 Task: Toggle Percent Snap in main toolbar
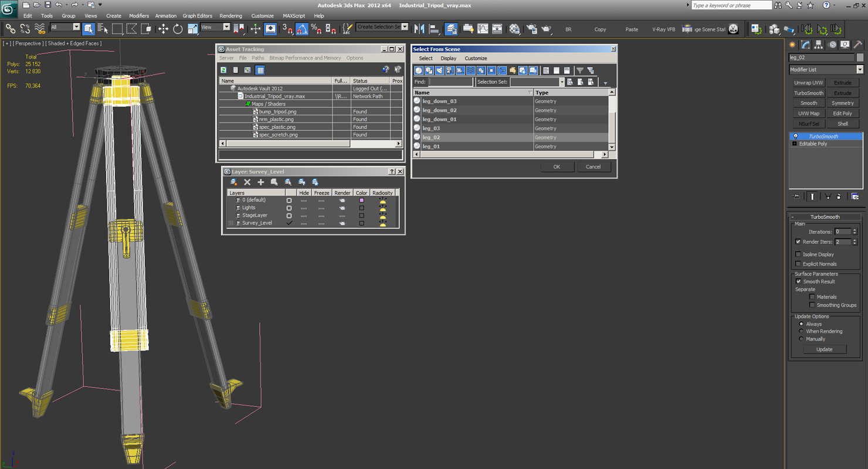(316, 28)
